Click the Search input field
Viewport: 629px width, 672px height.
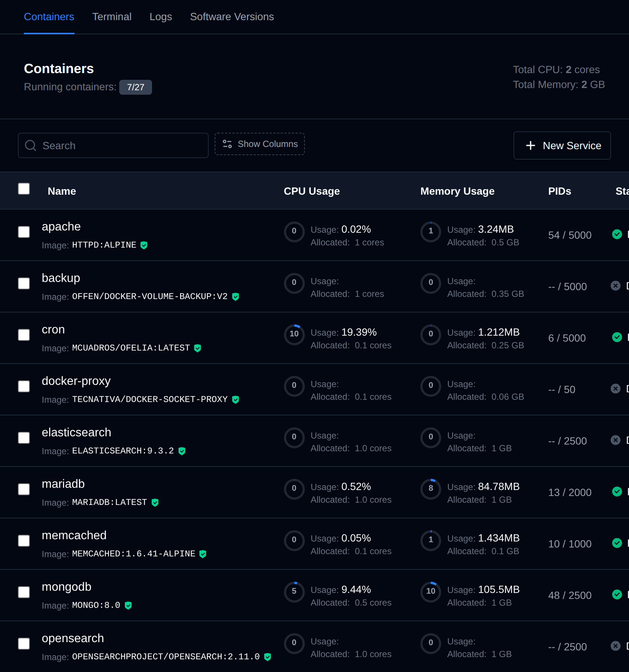tap(113, 145)
